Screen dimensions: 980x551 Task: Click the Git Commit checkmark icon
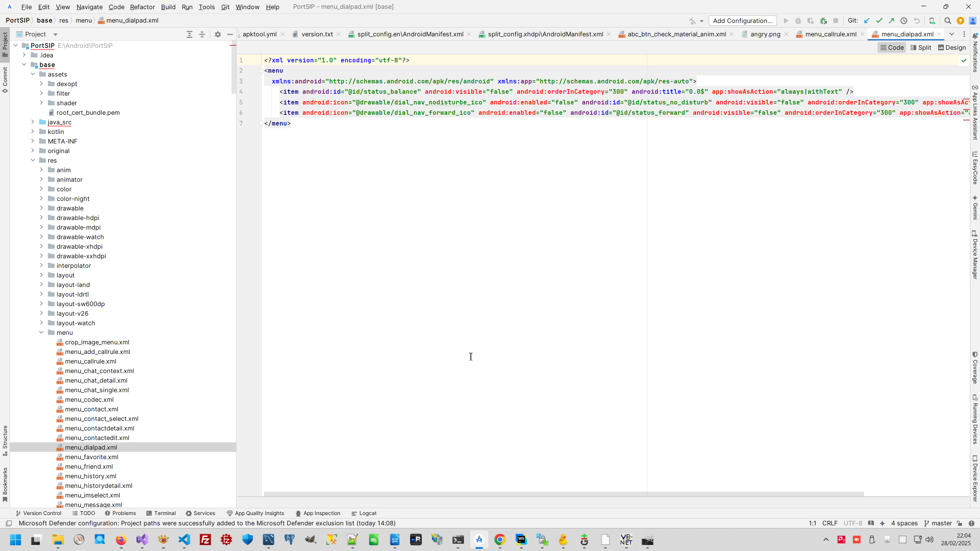click(879, 21)
